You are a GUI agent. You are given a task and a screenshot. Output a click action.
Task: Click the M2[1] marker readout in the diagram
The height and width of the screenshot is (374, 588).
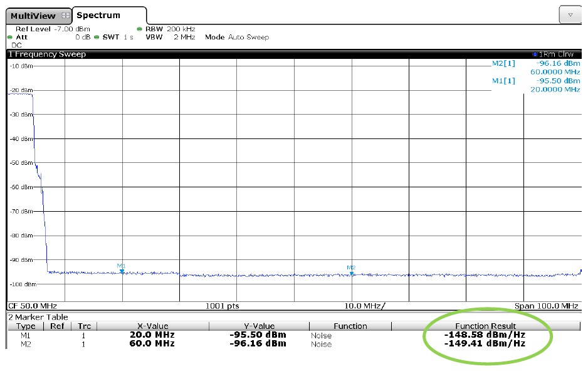[x=502, y=63]
